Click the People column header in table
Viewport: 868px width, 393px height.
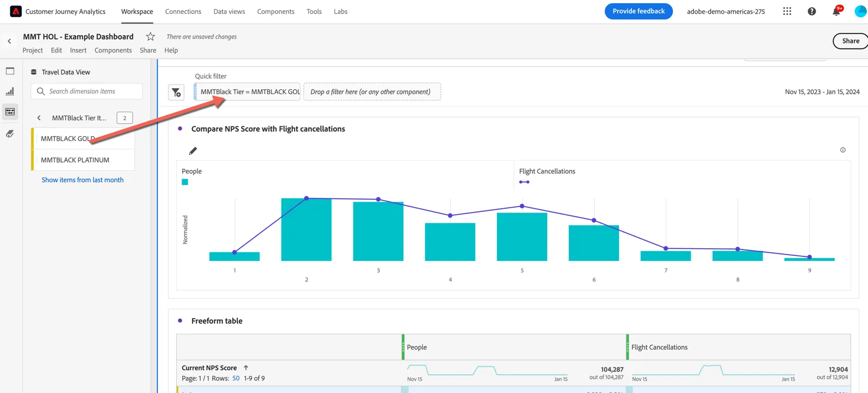tap(514, 347)
